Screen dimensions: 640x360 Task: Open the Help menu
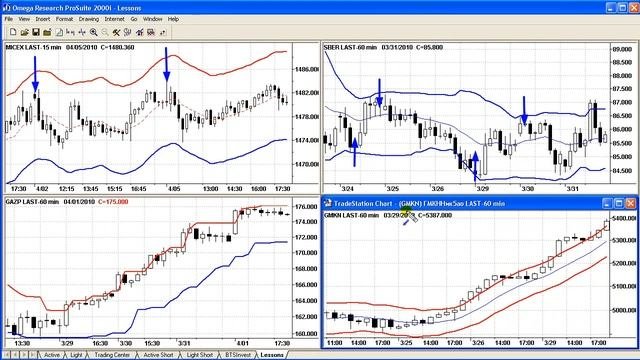(x=173, y=19)
